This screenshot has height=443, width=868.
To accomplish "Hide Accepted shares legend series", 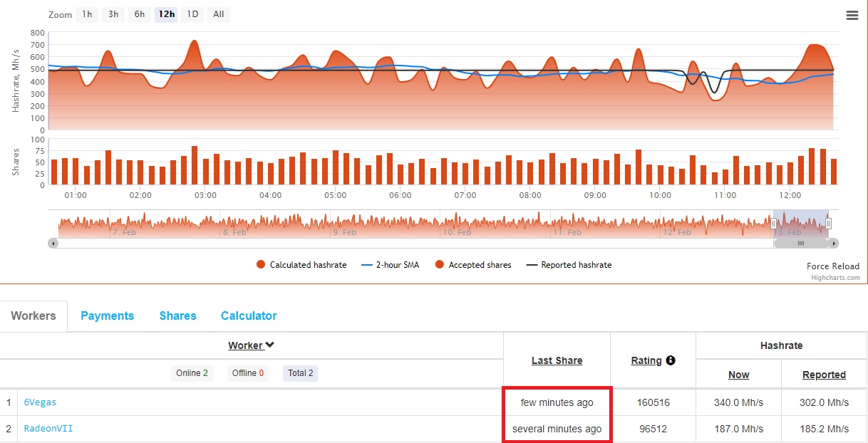I will coord(473,265).
